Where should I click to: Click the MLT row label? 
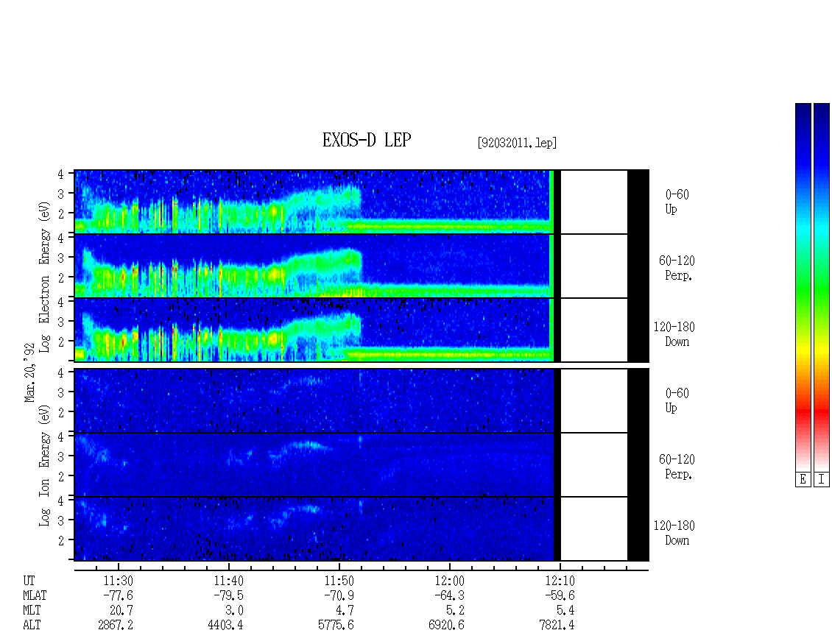(x=32, y=611)
